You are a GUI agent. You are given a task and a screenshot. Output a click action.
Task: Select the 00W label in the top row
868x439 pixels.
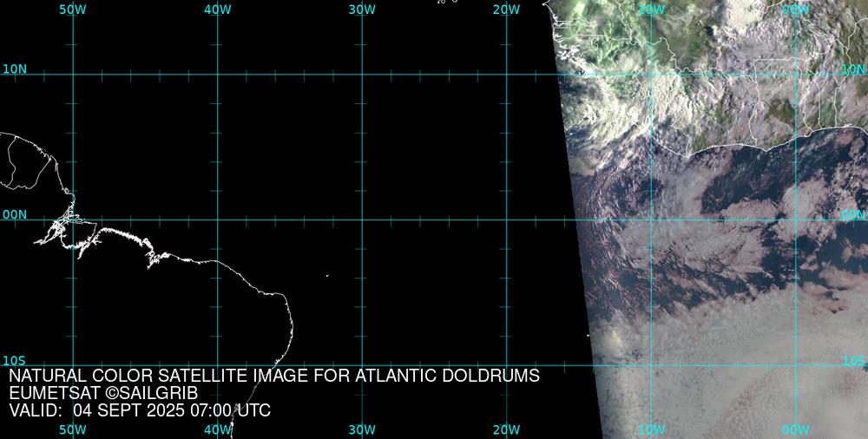click(x=796, y=10)
